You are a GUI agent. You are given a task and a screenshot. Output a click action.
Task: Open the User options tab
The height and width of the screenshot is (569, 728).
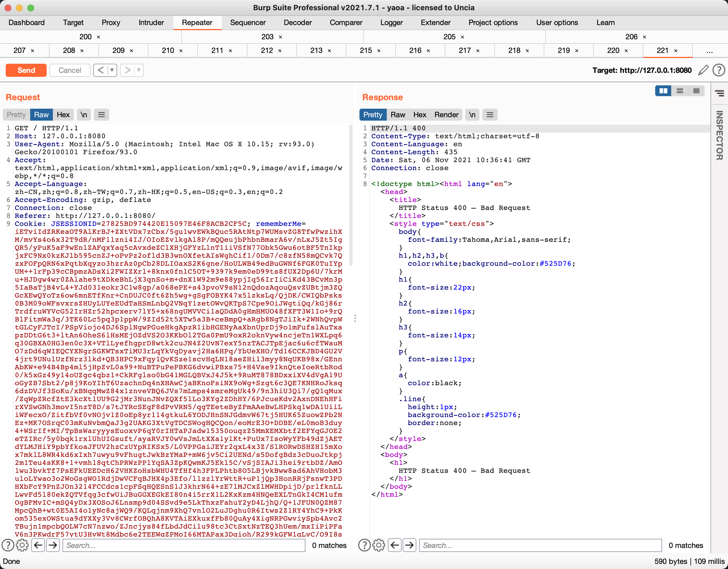pyautogui.click(x=557, y=23)
